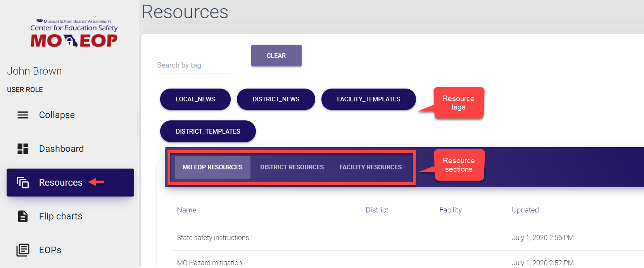Go to EOPs in the sidebar

click(50, 250)
